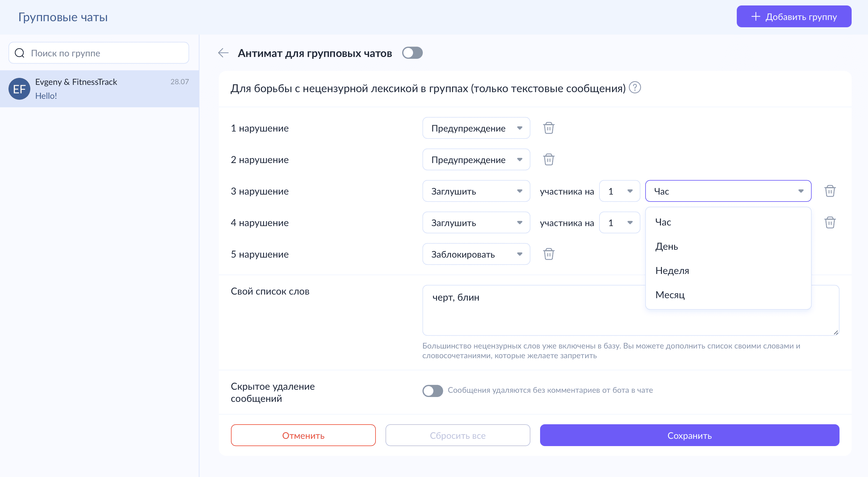
Task: Delete the 1 нарушение rule
Action: point(549,128)
